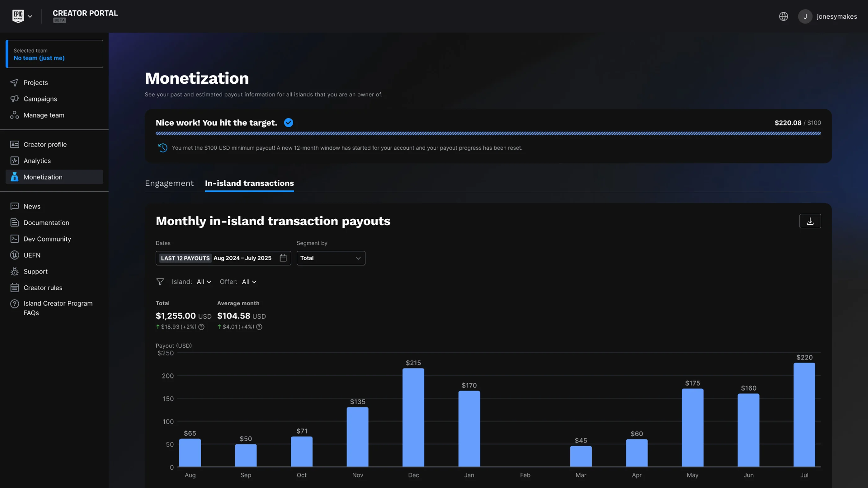The width and height of the screenshot is (868, 488).
Task: Click the Jun bar showing $160
Action: pos(748,430)
